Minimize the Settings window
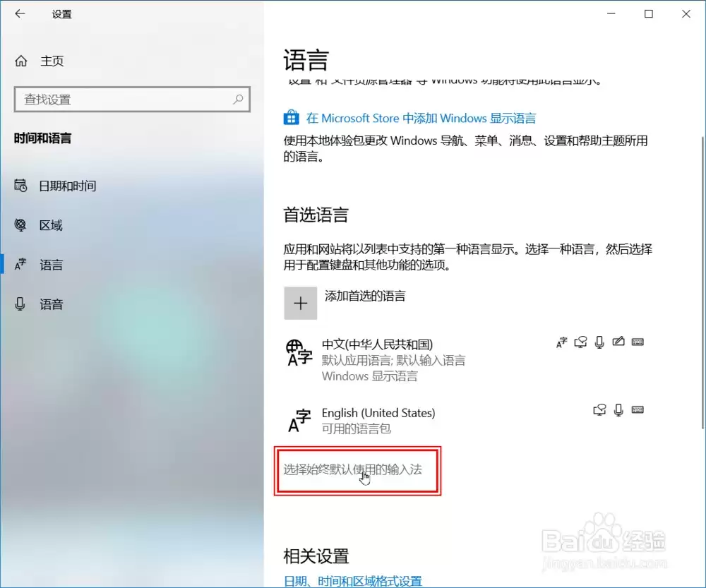 coord(611,14)
